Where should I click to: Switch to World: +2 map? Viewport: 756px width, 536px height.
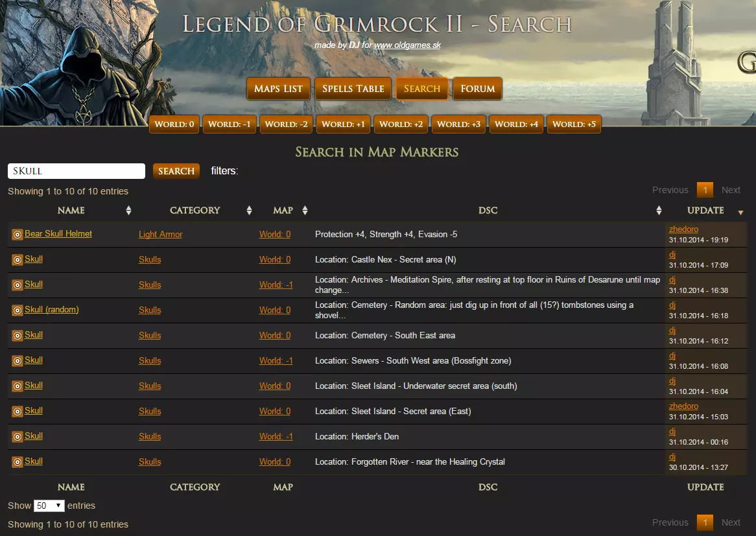(401, 124)
